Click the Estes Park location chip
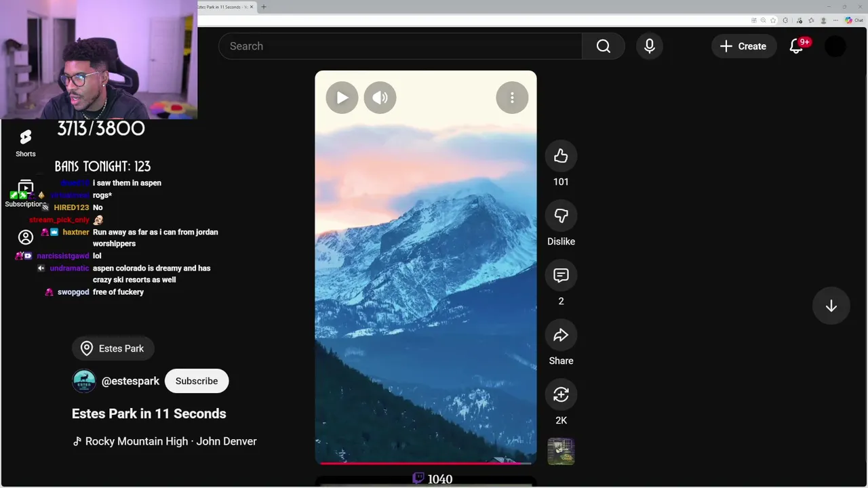 pyautogui.click(x=113, y=348)
